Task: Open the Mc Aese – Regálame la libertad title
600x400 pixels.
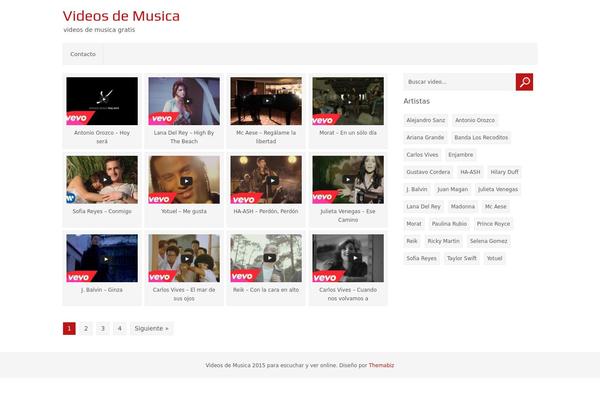Action: pos(266,137)
